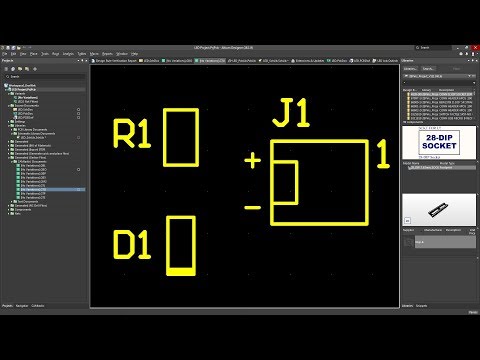This screenshot has height=360, width=480.
Task: Click the Libraries tab at bottom right
Action: tap(408, 306)
